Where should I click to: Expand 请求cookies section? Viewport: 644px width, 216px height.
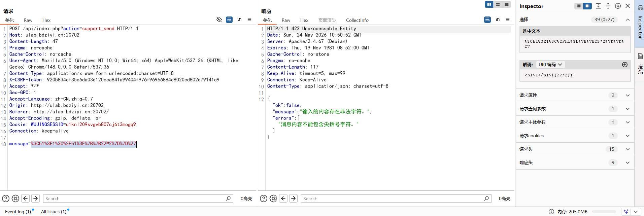pos(575,136)
